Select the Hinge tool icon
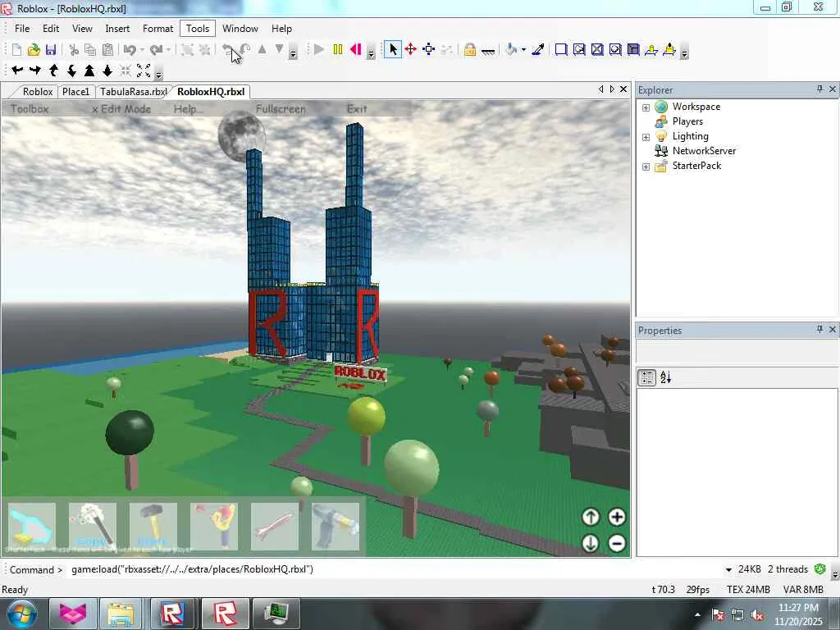 [651, 50]
